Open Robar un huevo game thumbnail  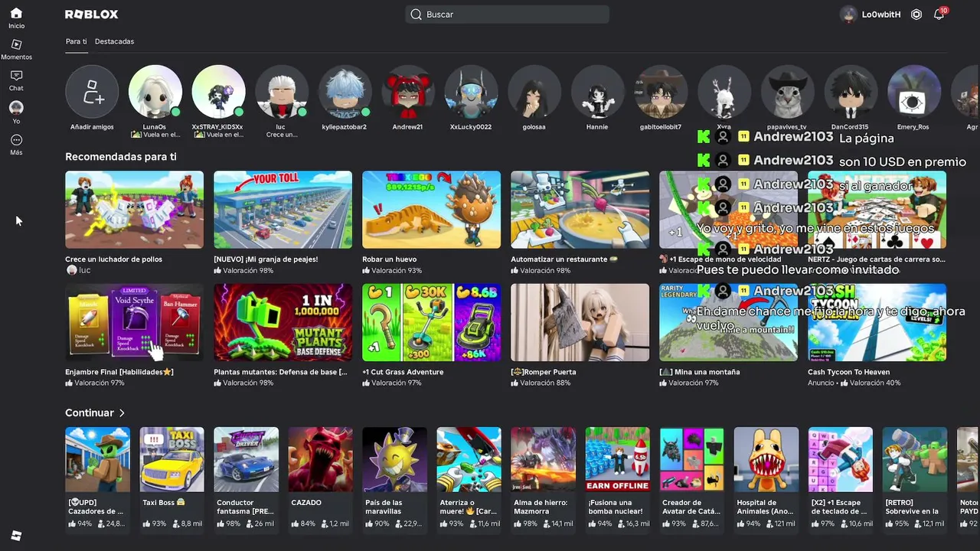[x=431, y=210]
